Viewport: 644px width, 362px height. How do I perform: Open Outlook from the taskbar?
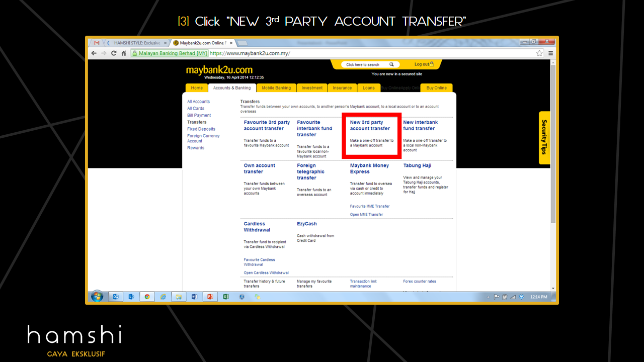115,297
